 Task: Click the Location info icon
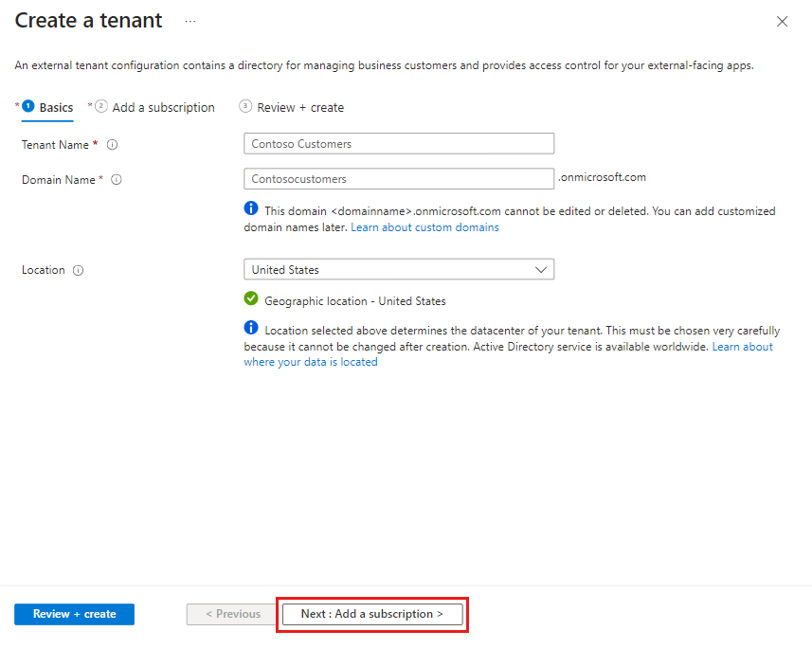tap(78, 270)
